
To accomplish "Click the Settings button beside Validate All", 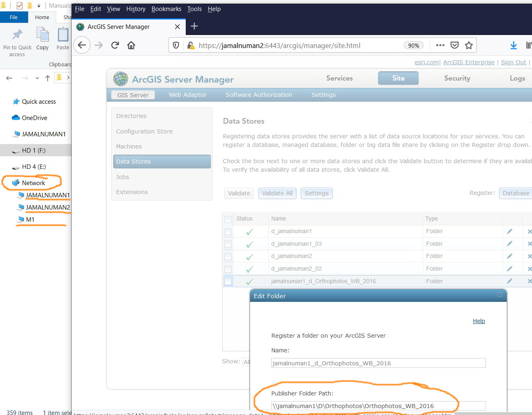I will click(317, 193).
